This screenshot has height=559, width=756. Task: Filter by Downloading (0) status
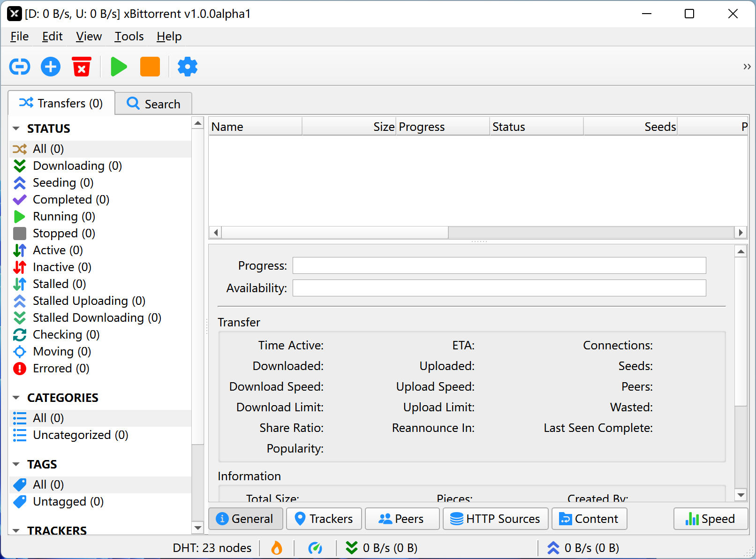pos(100,166)
